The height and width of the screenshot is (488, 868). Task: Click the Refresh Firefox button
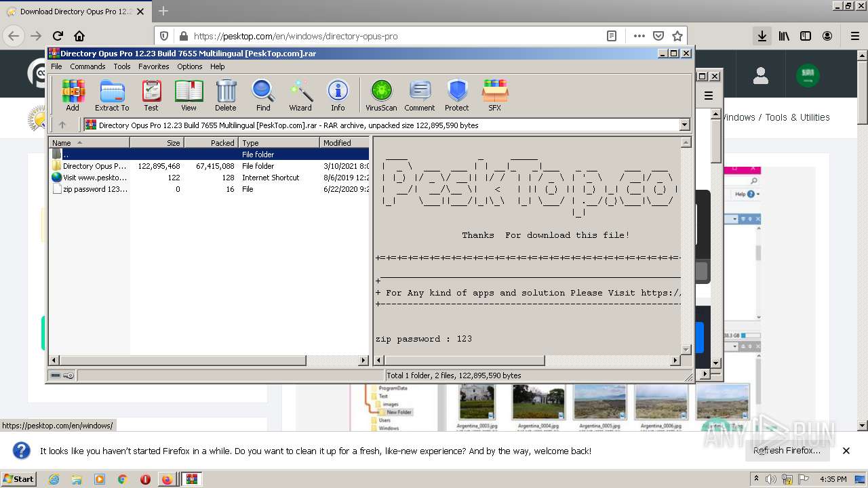coord(787,451)
